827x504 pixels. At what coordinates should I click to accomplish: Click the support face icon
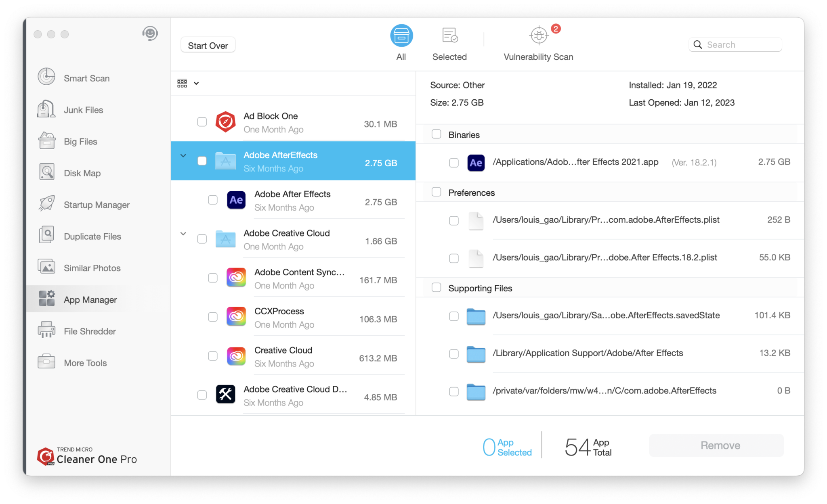coord(150,33)
